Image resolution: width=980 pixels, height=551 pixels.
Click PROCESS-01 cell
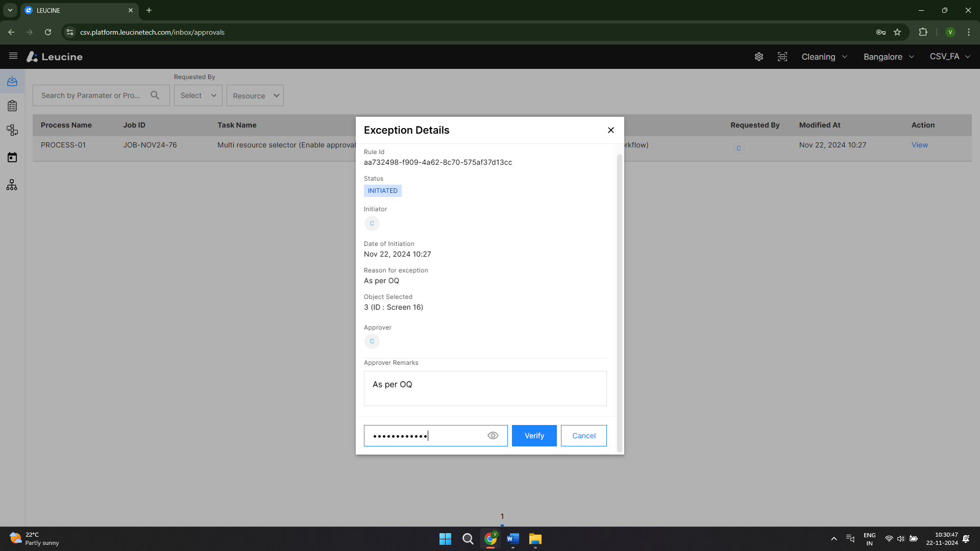coord(63,145)
